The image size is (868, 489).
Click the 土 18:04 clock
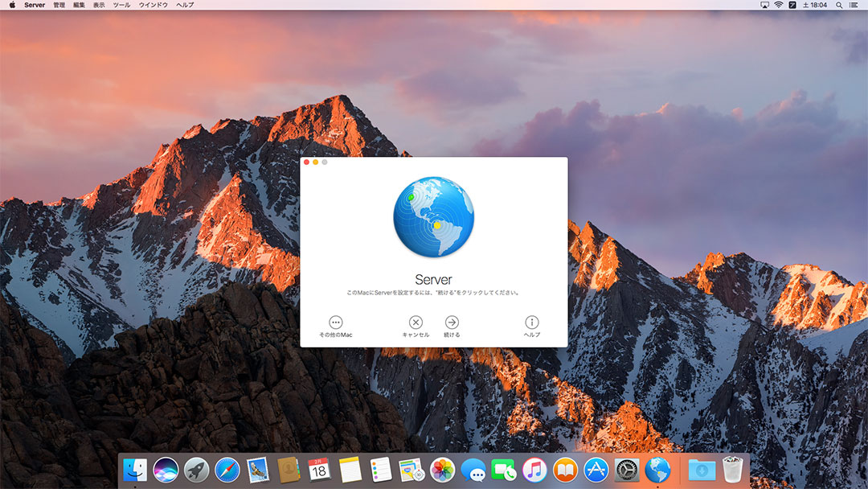pos(815,5)
